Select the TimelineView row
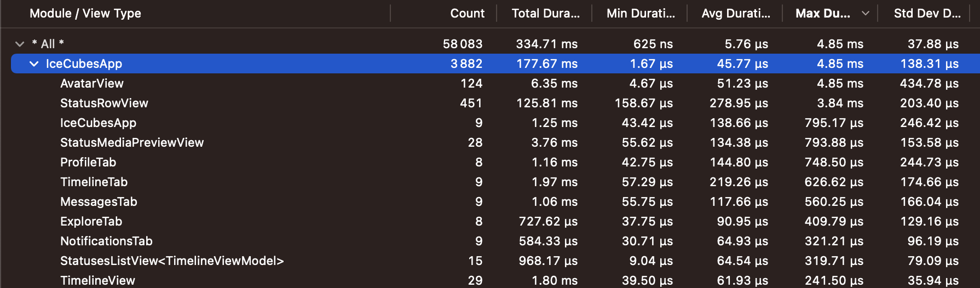980x288 pixels. (495, 280)
